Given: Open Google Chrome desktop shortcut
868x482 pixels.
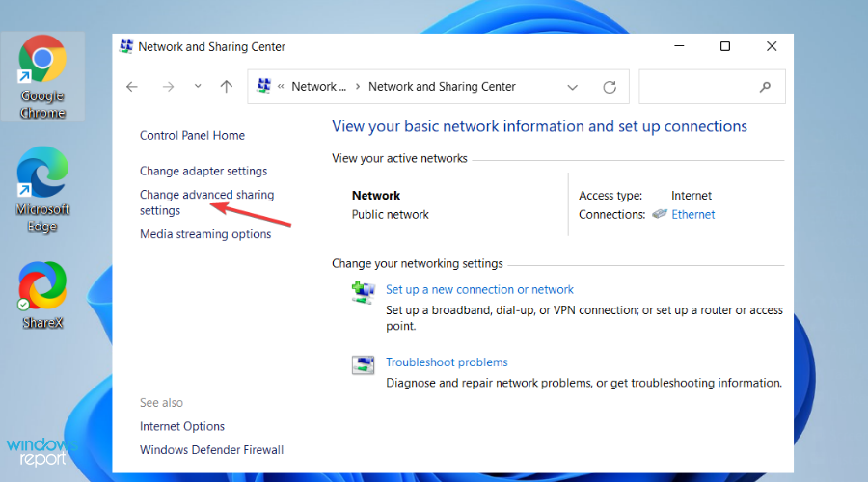Looking at the screenshot, I should tap(42, 76).
